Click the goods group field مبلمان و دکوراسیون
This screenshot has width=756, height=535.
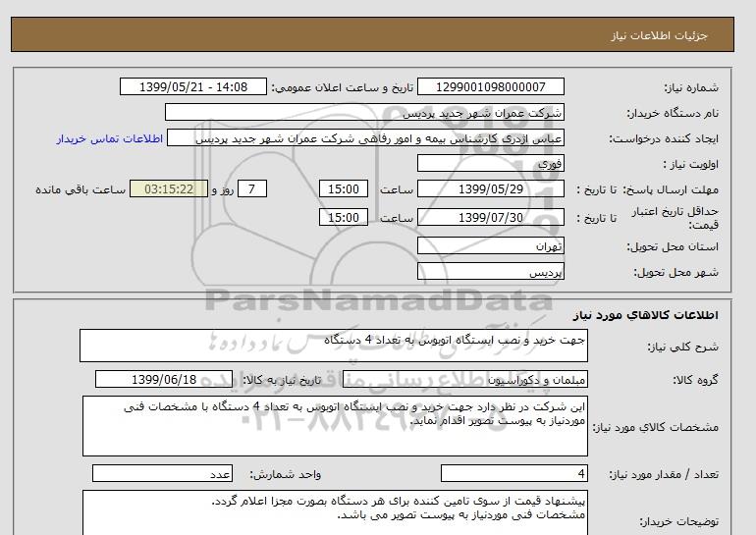(x=464, y=379)
